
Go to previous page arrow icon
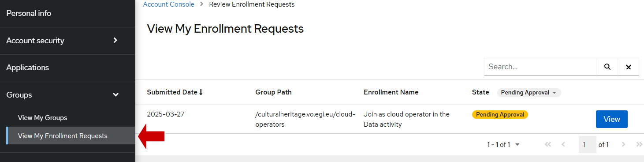563,144
